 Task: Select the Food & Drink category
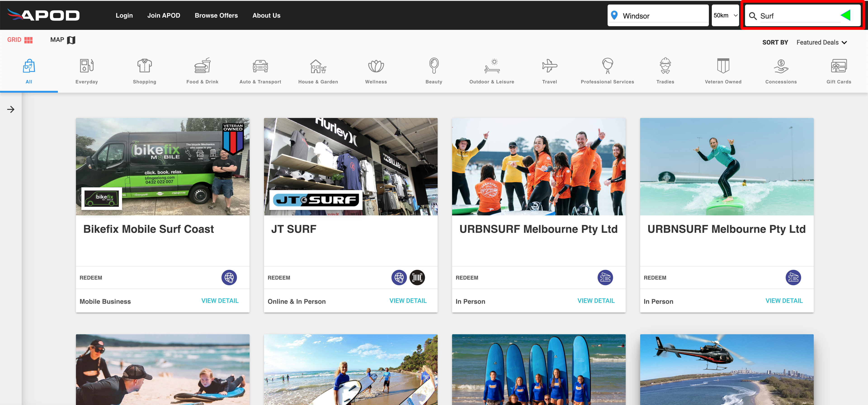(x=202, y=71)
